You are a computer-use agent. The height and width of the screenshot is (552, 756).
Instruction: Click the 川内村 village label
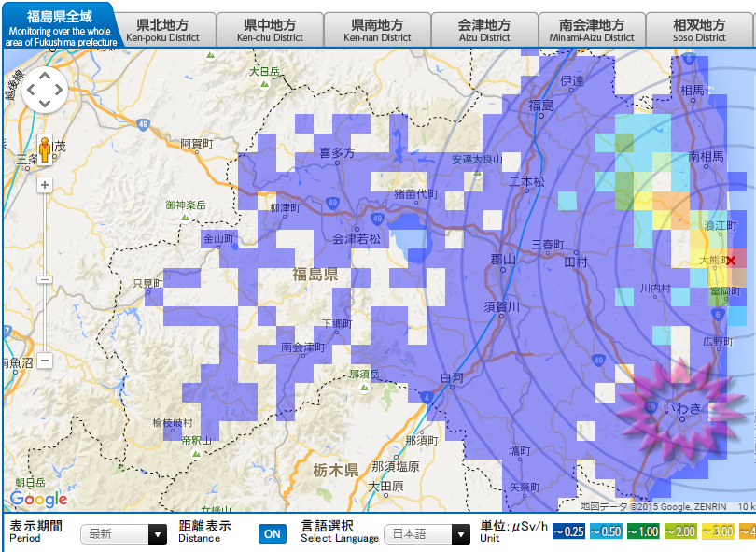click(655, 288)
